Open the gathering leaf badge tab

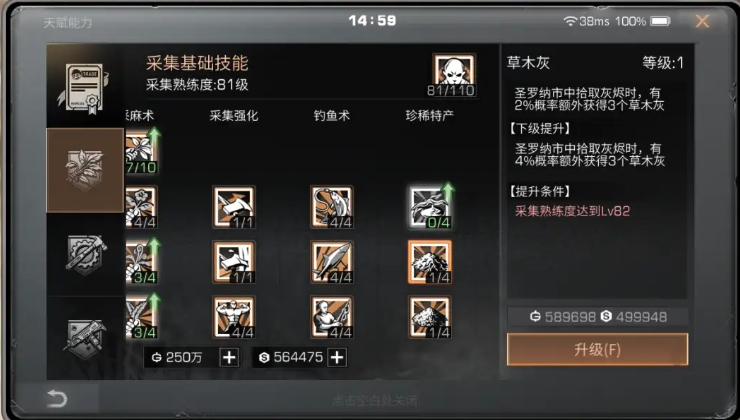tap(85, 170)
